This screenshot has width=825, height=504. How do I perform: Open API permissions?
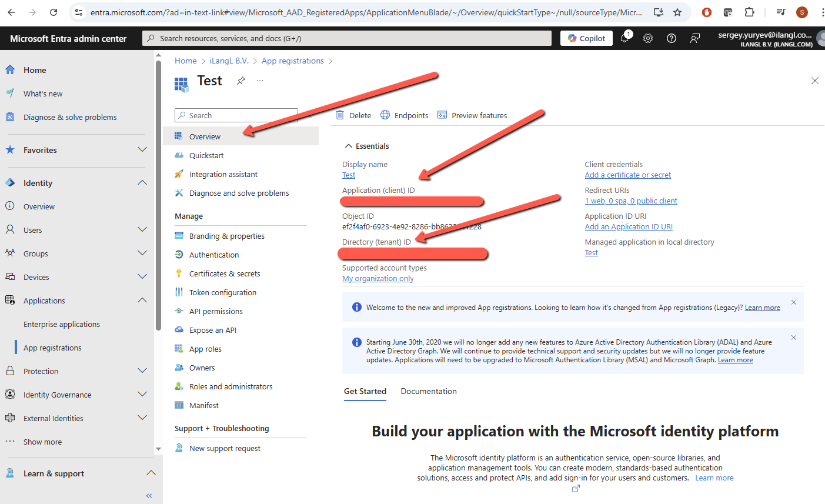pos(216,311)
